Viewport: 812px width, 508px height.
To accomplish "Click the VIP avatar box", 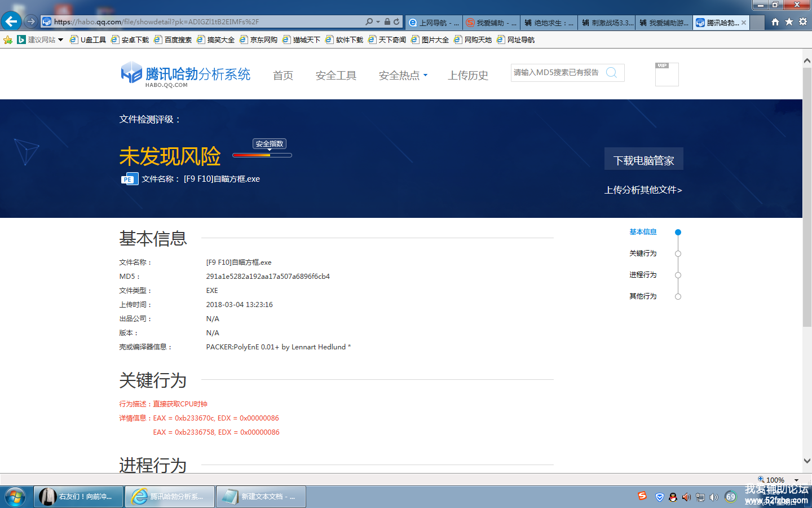I will coord(667,74).
